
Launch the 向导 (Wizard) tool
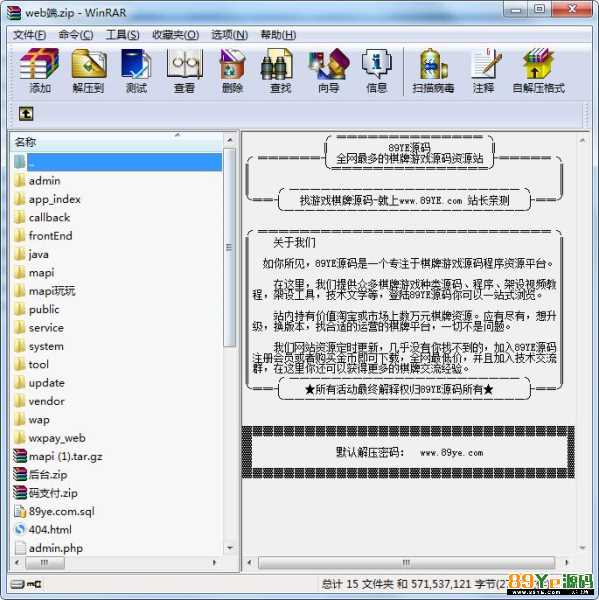[x=328, y=71]
